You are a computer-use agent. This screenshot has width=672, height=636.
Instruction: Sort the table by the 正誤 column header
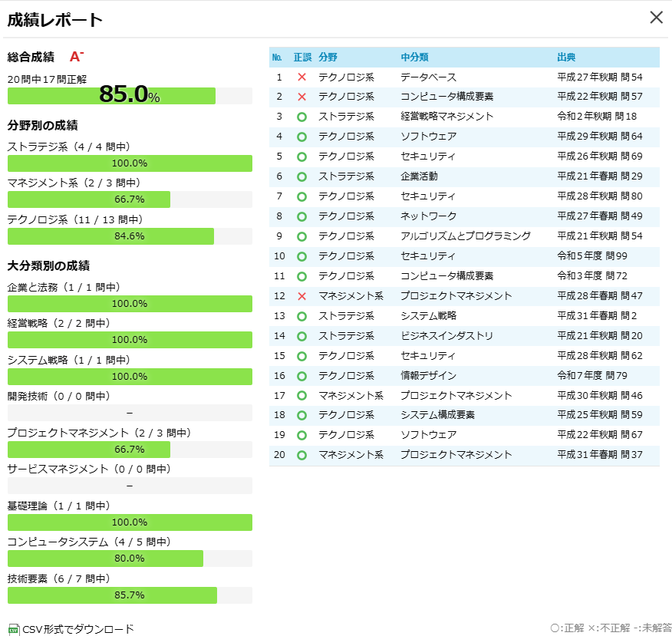(x=303, y=57)
